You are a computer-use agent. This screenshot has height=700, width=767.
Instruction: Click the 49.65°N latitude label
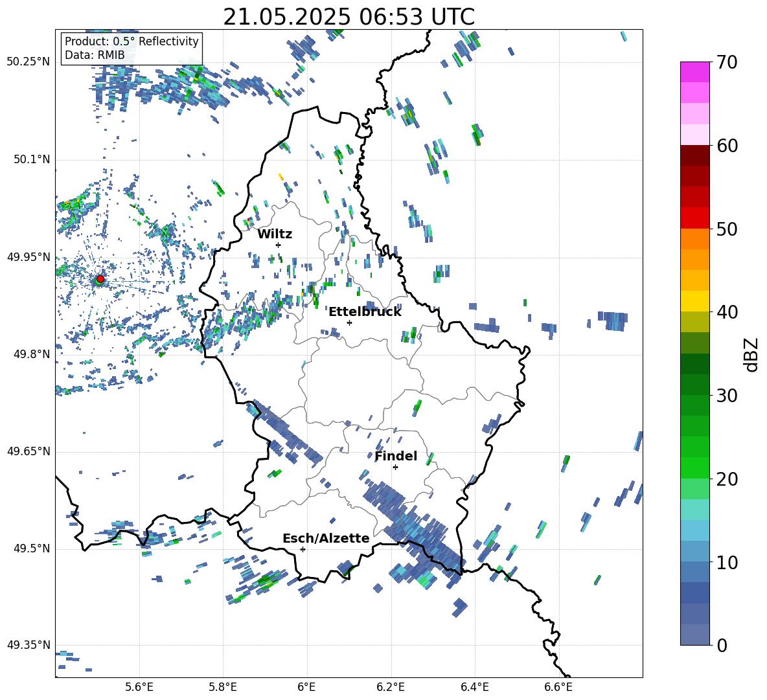tap(29, 451)
